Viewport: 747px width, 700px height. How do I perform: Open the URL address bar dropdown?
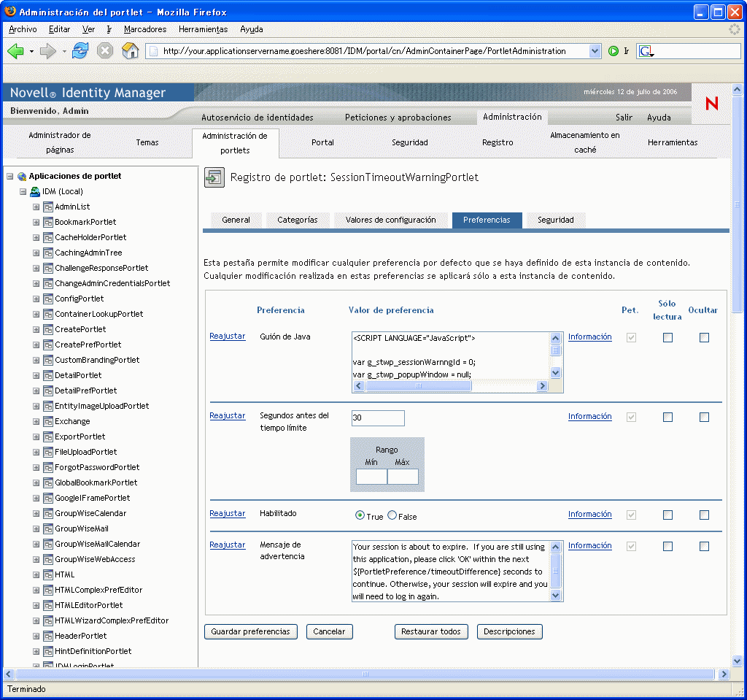tap(595, 51)
